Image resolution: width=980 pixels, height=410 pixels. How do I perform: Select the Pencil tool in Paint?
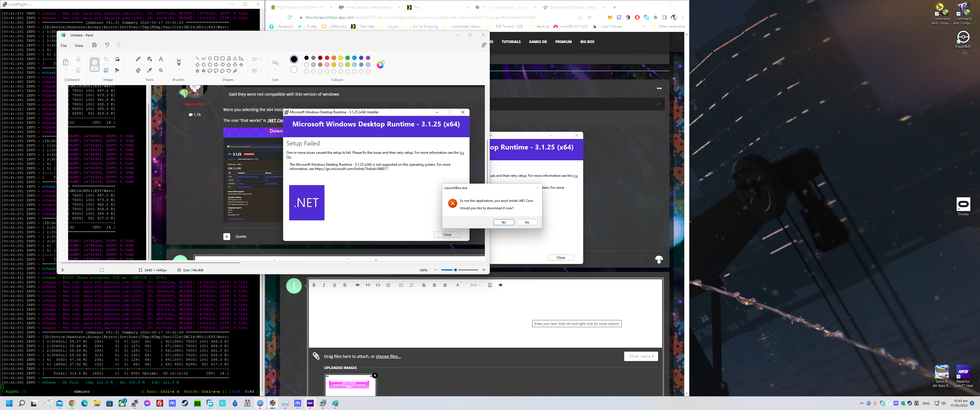pos(138,59)
